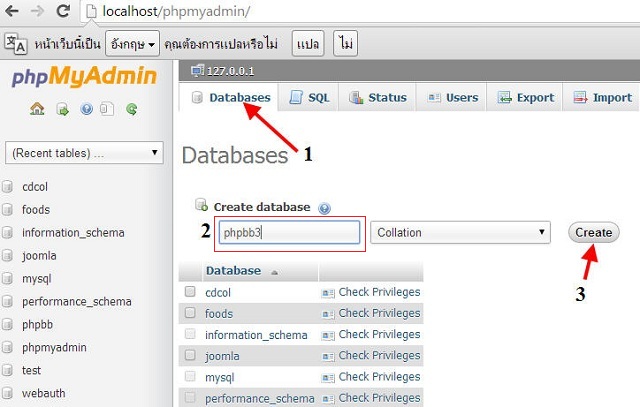Click the browser address bar
640x407 pixels.
[x=359, y=11]
